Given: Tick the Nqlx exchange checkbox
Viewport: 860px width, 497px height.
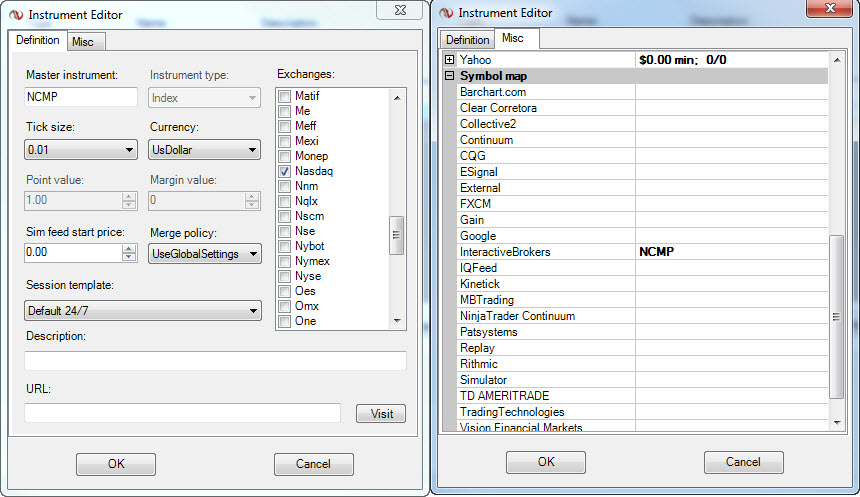Looking at the screenshot, I should 284,201.
